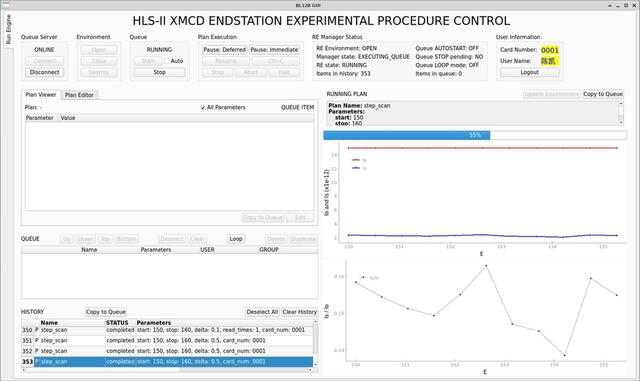Click the Open environment button
This screenshot has height=381, width=640.
click(99, 49)
